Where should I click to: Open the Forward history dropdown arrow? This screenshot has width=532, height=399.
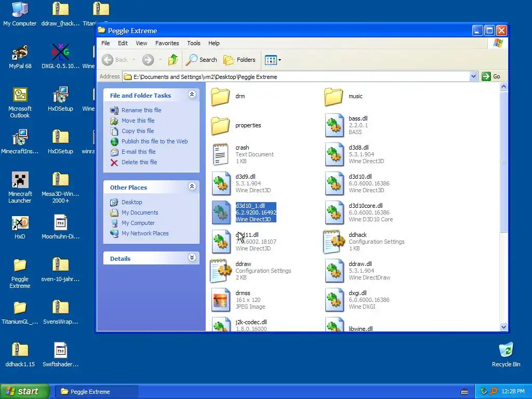[160, 60]
